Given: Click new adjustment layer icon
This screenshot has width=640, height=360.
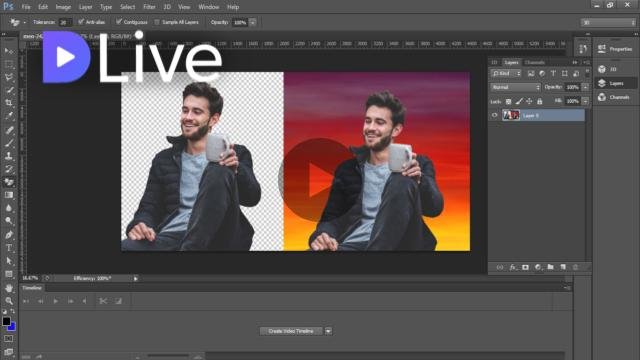Looking at the screenshot, I should (538, 267).
